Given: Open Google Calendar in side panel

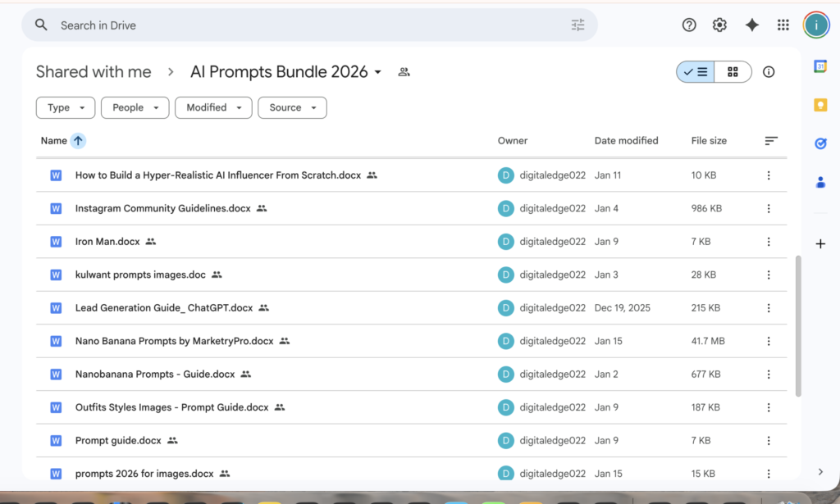Looking at the screenshot, I should click(x=819, y=66).
